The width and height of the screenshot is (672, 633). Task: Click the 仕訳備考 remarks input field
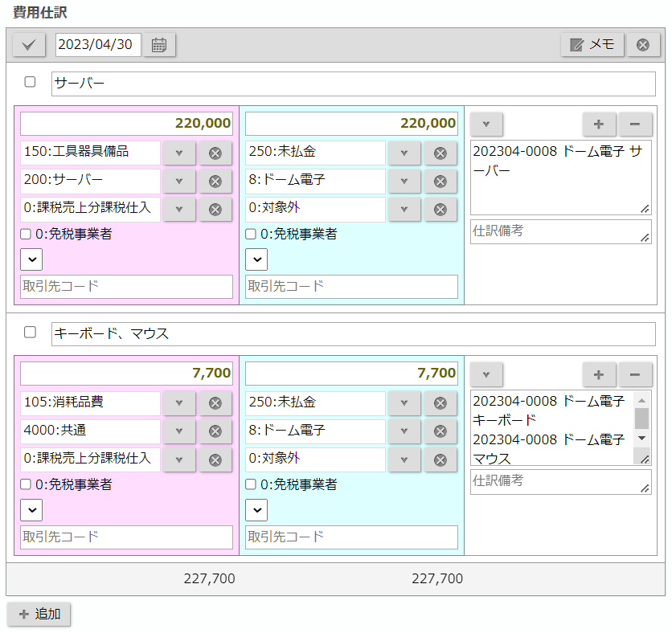pos(560,231)
